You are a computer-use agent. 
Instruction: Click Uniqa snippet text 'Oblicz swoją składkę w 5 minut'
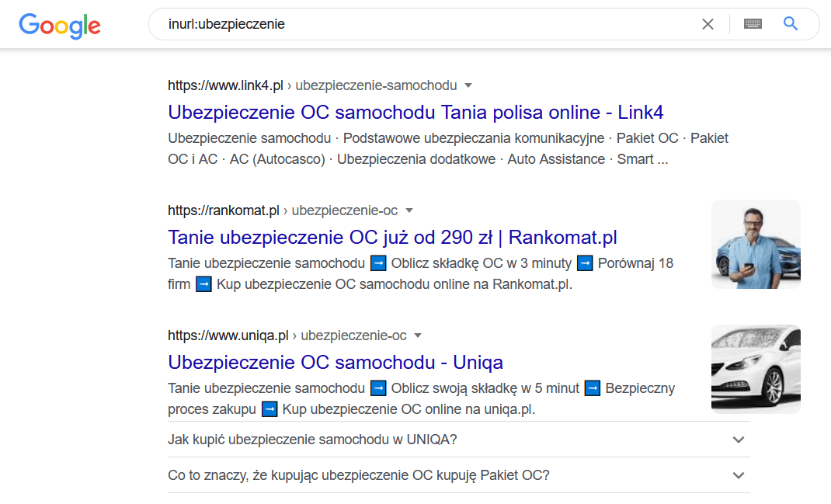pos(485,388)
